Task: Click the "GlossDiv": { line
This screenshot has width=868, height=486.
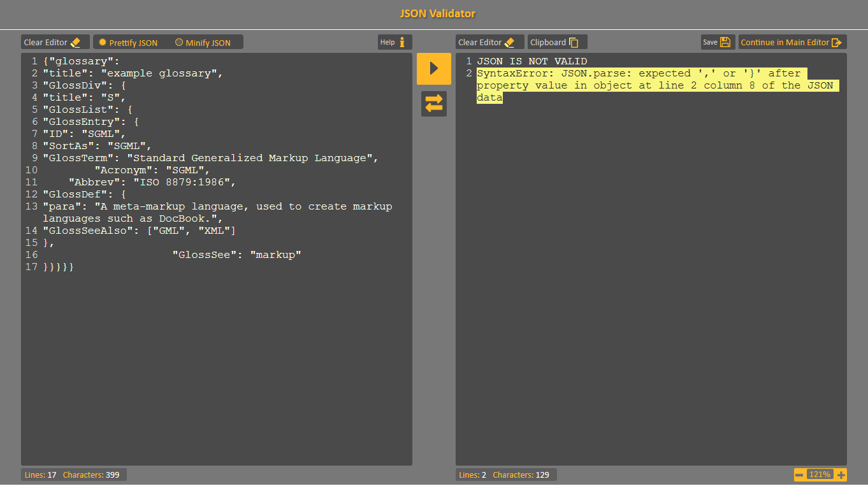Action: pos(85,85)
